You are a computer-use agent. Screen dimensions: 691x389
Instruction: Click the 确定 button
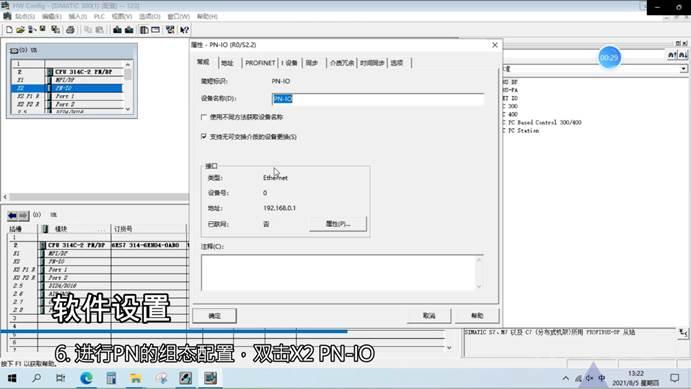click(215, 316)
